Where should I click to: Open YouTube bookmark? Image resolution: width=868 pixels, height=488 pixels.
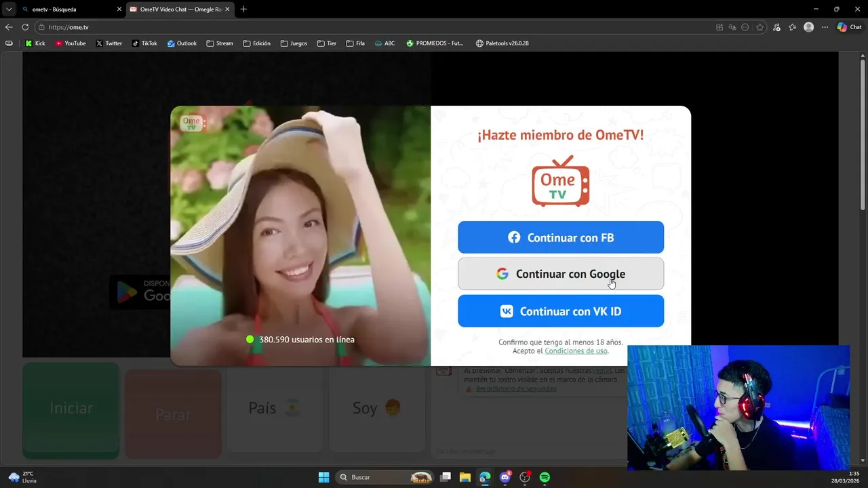pyautogui.click(x=71, y=43)
